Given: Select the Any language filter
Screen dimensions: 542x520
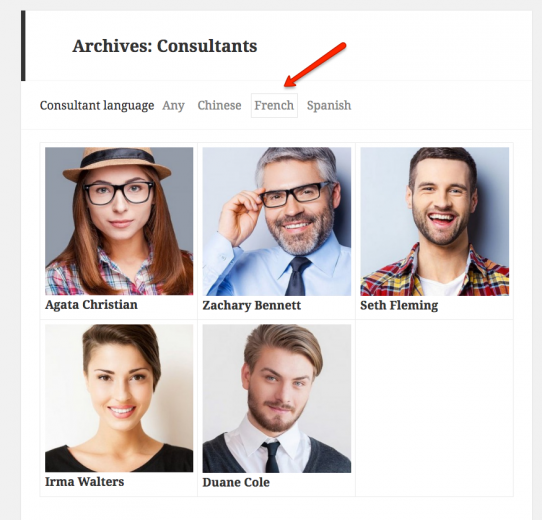Looking at the screenshot, I should (x=173, y=105).
